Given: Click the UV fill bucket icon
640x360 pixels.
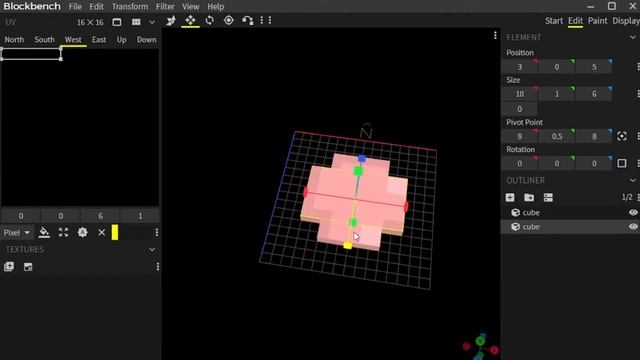Looking at the screenshot, I should point(44,233).
